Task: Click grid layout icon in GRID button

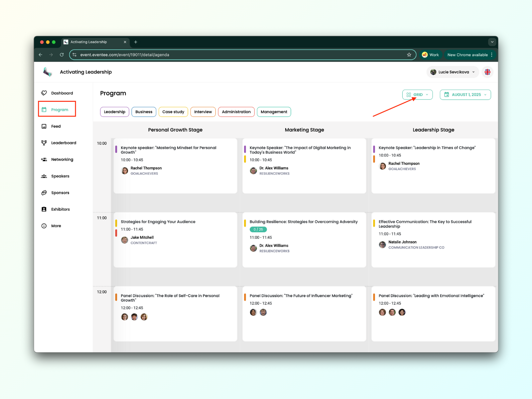Action: 409,95
